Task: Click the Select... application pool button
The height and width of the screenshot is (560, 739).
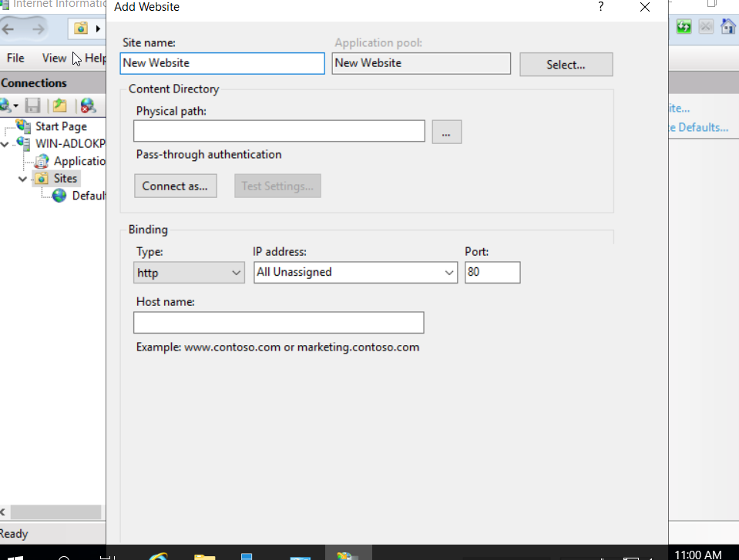Action: (566, 65)
